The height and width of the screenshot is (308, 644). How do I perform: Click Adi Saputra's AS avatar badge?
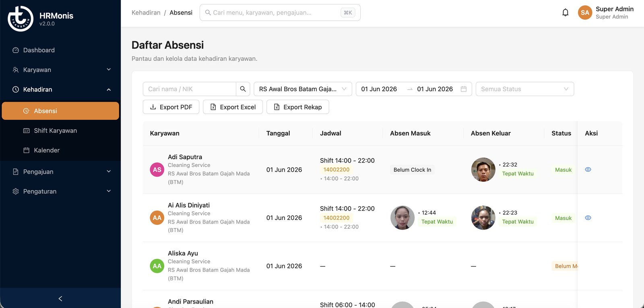click(157, 170)
